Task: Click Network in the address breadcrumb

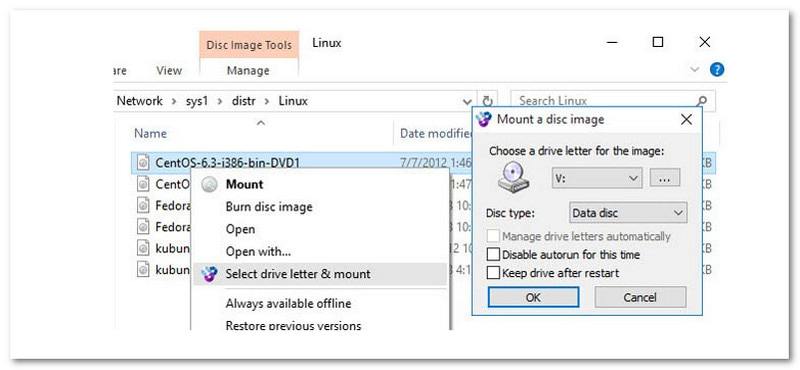Action: pyautogui.click(x=139, y=101)
